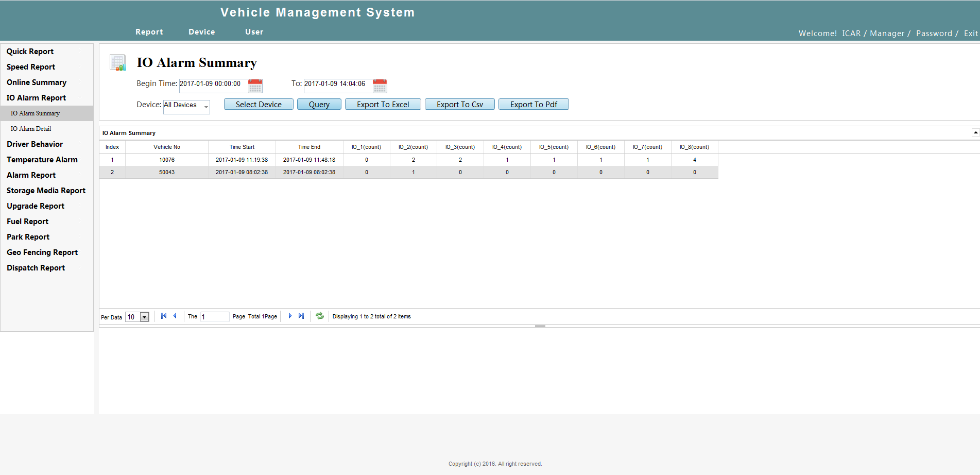The height and width of the screenshot is (475, 980).
Task: Click IO_8 count value 4
Action: tap(694, 160)
